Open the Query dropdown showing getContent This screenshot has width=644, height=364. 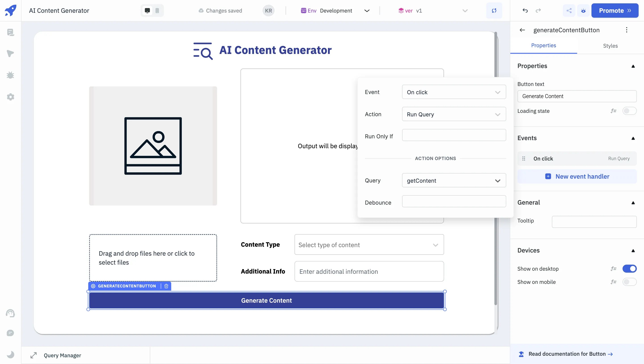tap(454, 180)
